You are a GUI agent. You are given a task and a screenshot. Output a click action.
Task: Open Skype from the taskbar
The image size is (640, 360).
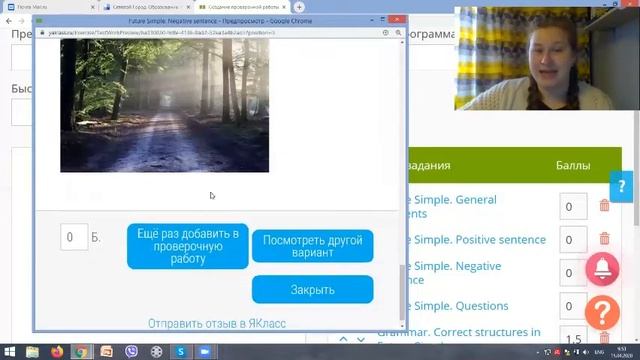180,351
